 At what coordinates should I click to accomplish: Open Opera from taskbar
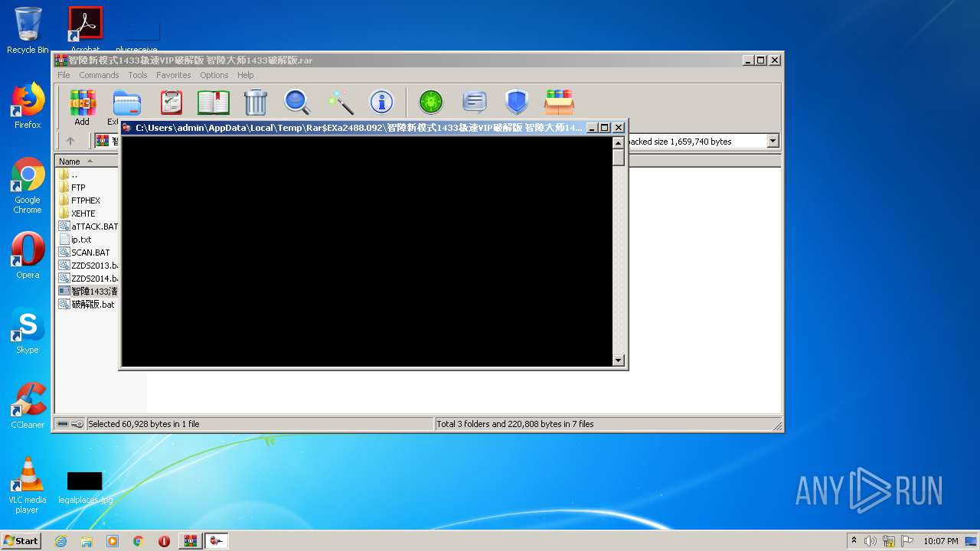point(164,541)
